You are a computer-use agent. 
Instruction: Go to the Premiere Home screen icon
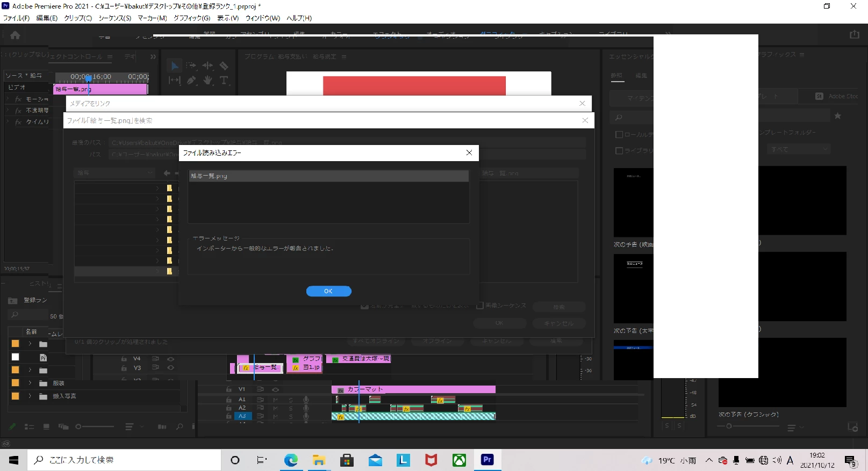click(x=15, y=35)
